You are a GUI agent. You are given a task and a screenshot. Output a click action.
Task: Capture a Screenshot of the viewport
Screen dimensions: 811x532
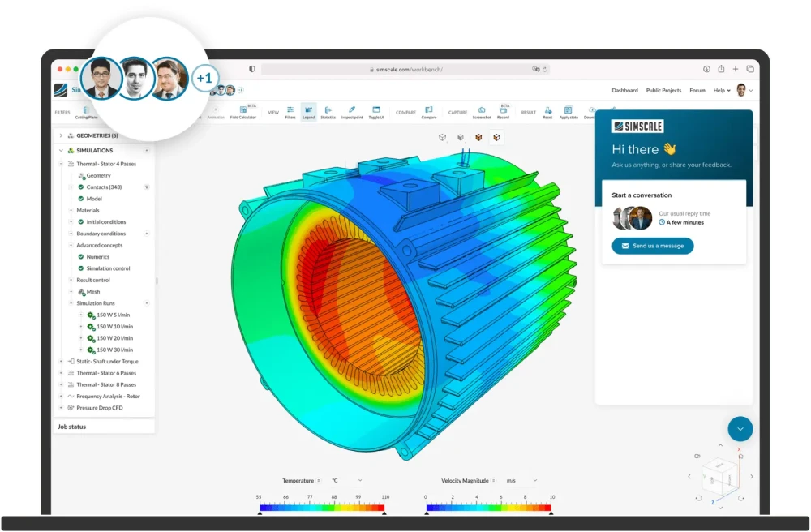coord(482,109)
